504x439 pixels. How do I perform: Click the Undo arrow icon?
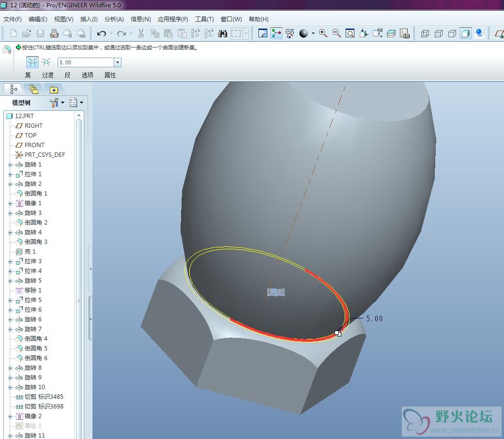click(x=102, y=33)
